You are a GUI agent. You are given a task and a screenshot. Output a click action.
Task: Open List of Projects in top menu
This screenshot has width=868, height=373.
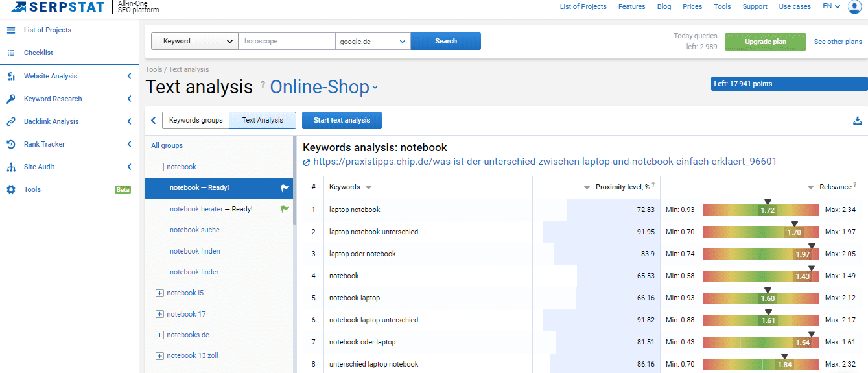583,6
